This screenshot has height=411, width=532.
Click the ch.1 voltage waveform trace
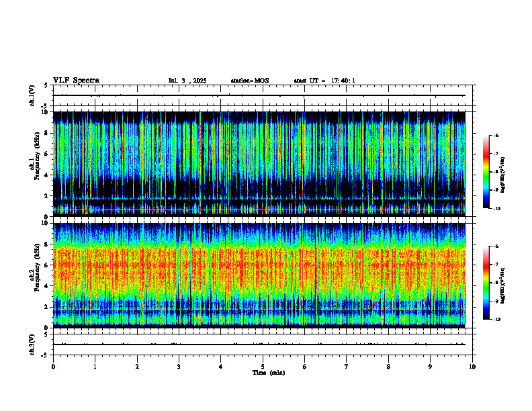tap(259, 95)
